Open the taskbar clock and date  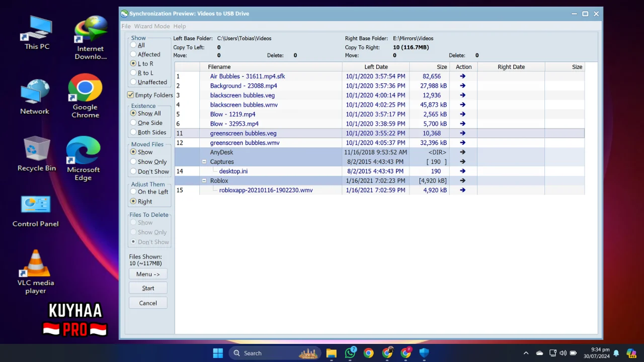(597, 353)
